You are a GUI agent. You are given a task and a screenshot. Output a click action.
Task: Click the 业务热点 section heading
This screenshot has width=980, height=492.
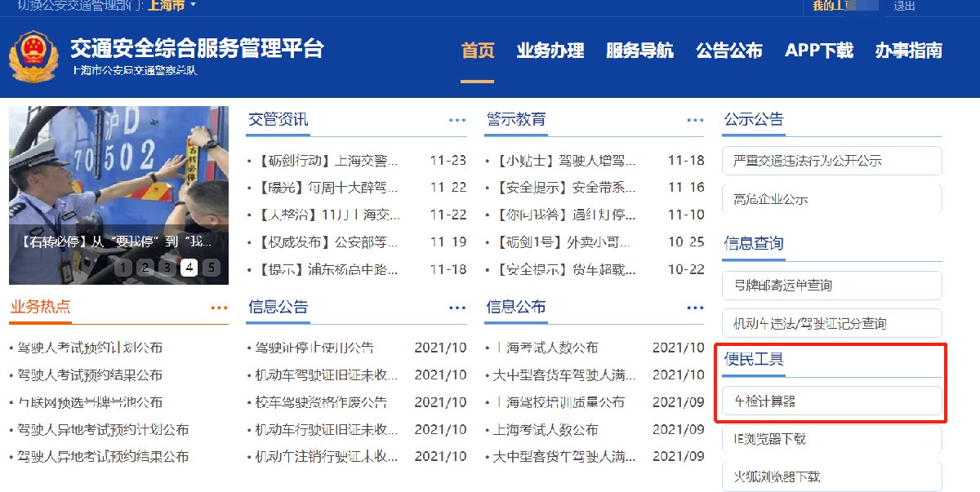click(40, 307)
